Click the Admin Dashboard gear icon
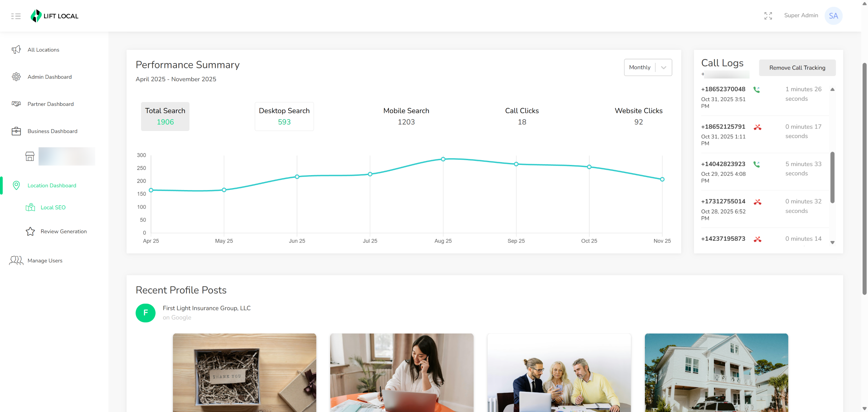Screen dimensions: 868x412 pyautogui.click(x=16, y=77)
